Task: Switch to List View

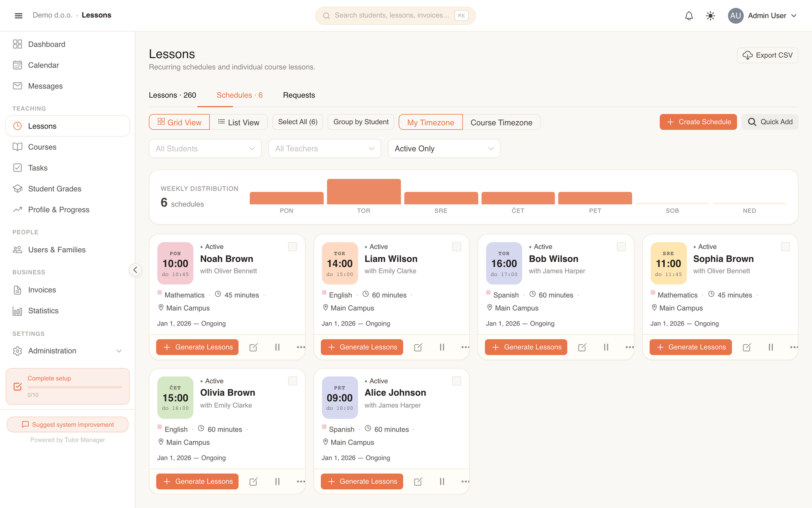Action: [x=239, y=122]
